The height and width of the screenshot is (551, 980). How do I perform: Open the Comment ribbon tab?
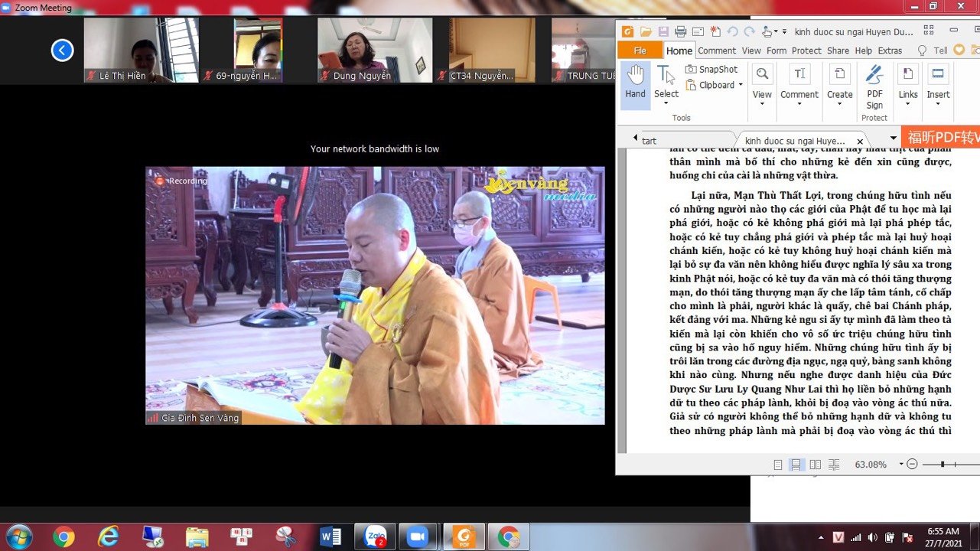[717, 51]
